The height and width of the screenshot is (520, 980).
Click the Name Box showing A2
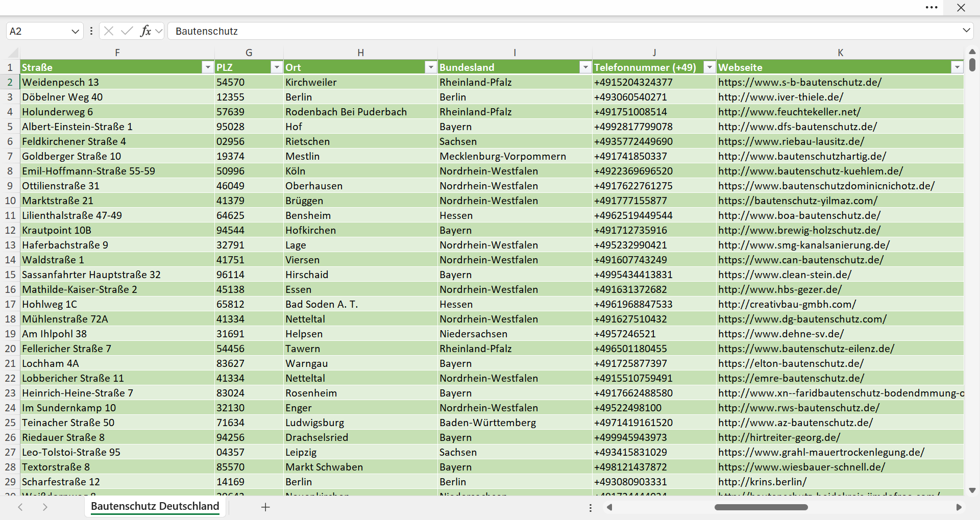coord(38,31)
